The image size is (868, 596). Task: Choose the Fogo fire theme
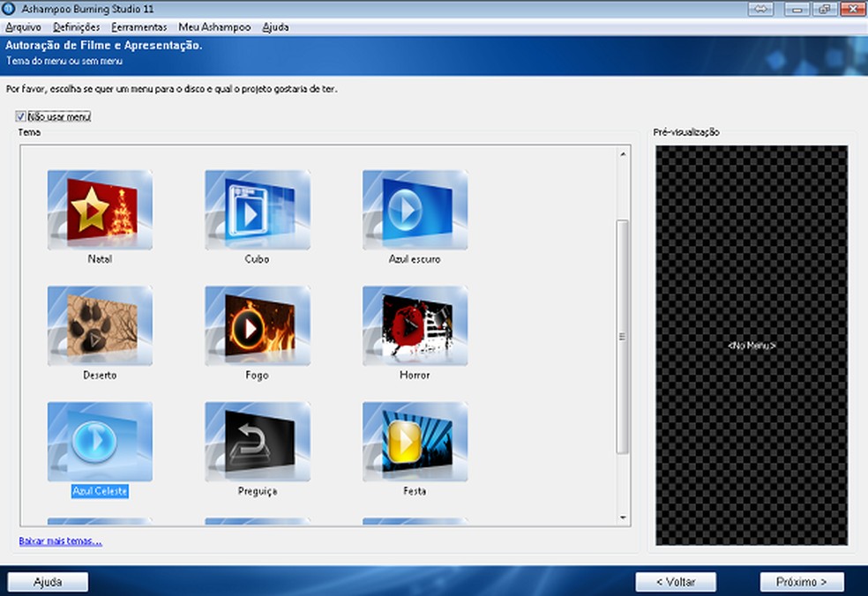click(x=258, y=326)
